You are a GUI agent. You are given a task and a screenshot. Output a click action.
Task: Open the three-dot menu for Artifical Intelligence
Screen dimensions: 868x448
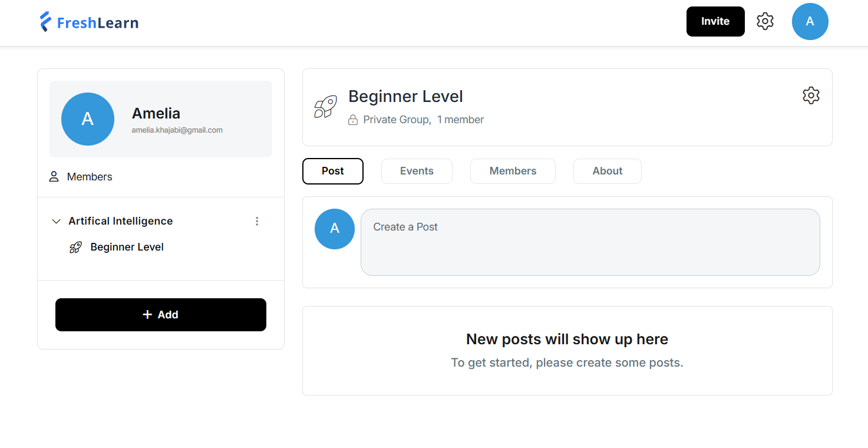point(257,221)
